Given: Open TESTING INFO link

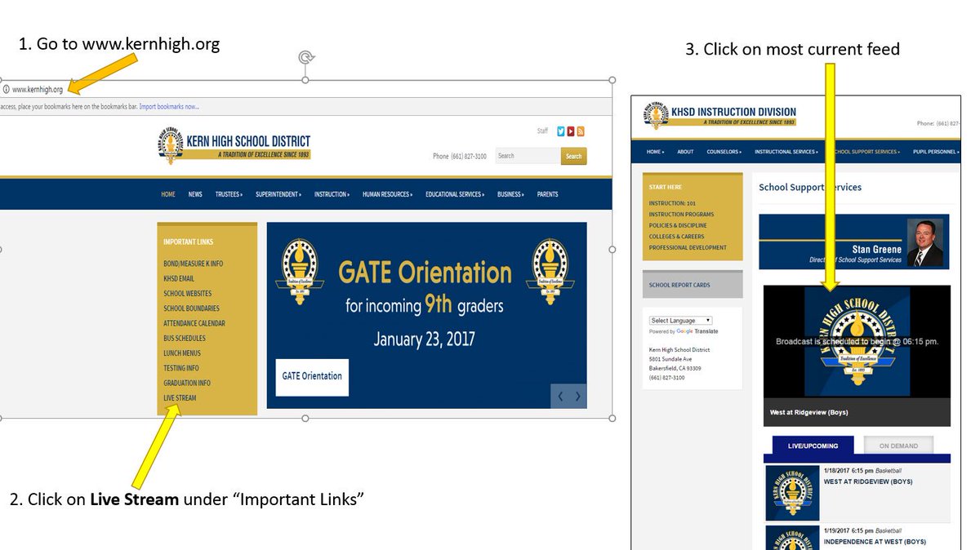Looking at the screenshot, I should pos(181,368).
